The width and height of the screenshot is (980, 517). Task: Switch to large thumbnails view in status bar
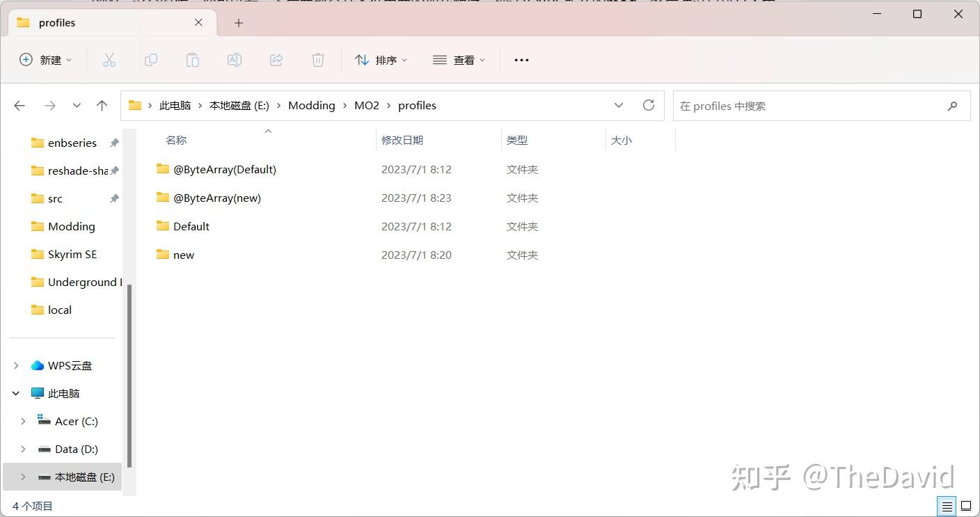tap(966, 506)
